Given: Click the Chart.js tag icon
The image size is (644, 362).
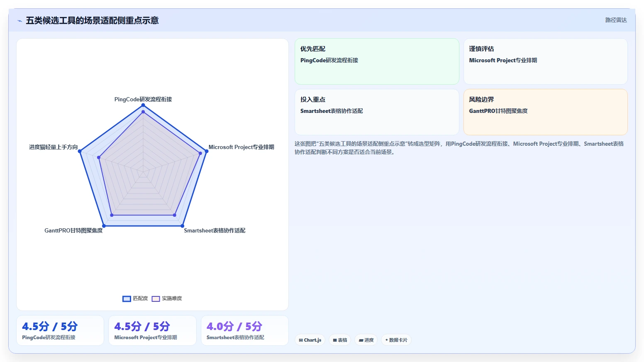Looking at the screenshot, I should click(x=301, y=340).
